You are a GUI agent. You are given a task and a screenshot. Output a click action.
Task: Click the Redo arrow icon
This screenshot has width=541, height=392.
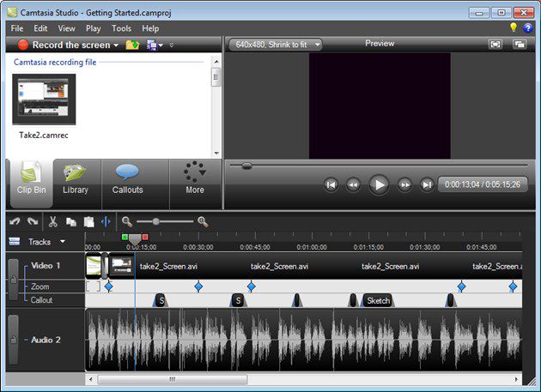33,221
